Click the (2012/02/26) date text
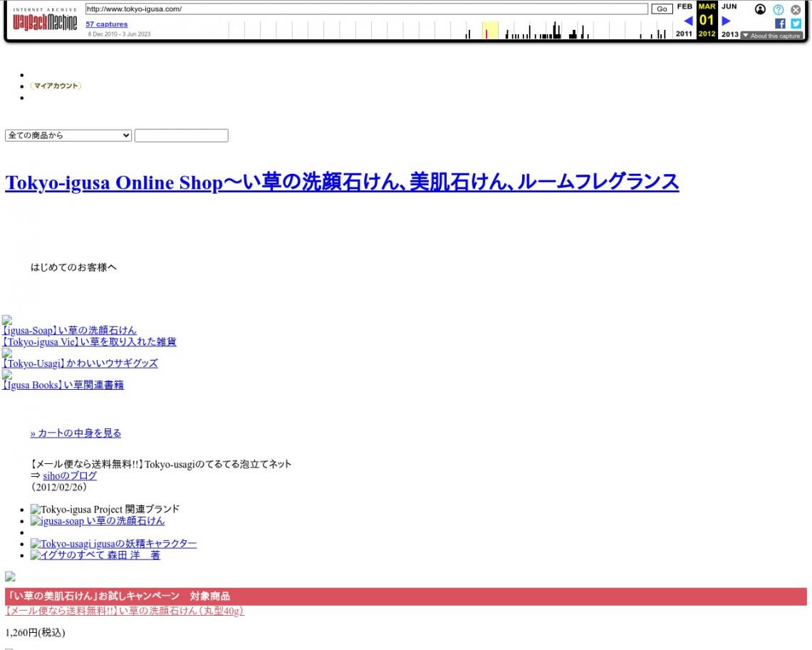812x650 pixels. [59, 487]
